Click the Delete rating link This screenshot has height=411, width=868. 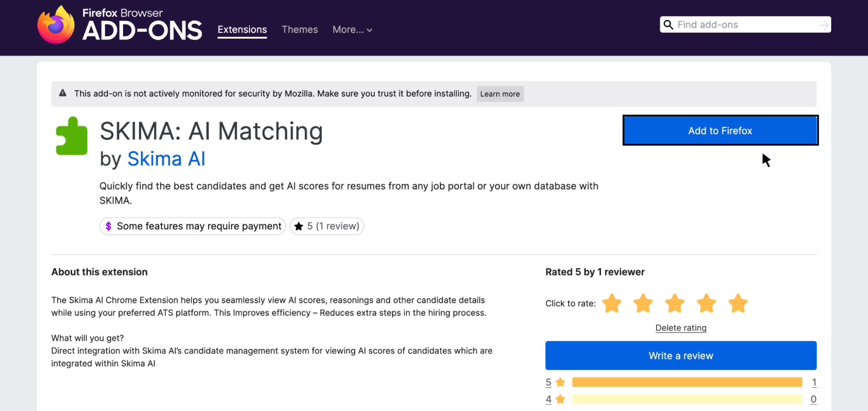tap(680, 328)
